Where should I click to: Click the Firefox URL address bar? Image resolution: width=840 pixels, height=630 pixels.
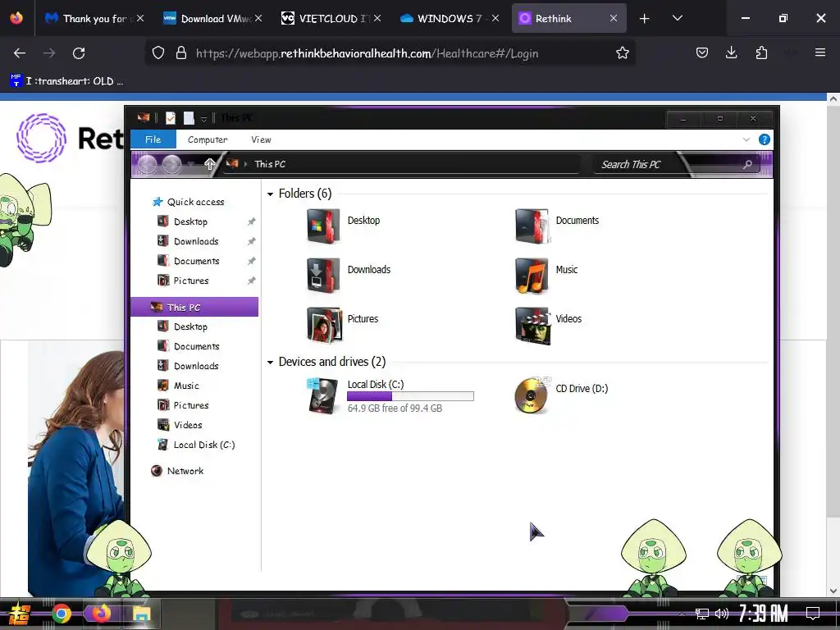(x=390, y=52)
